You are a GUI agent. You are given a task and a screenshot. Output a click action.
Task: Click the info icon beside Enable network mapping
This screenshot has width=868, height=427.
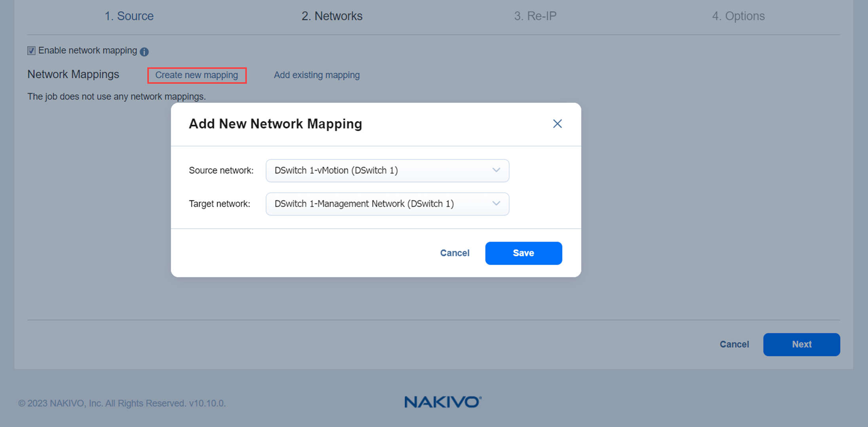(144, 51)
